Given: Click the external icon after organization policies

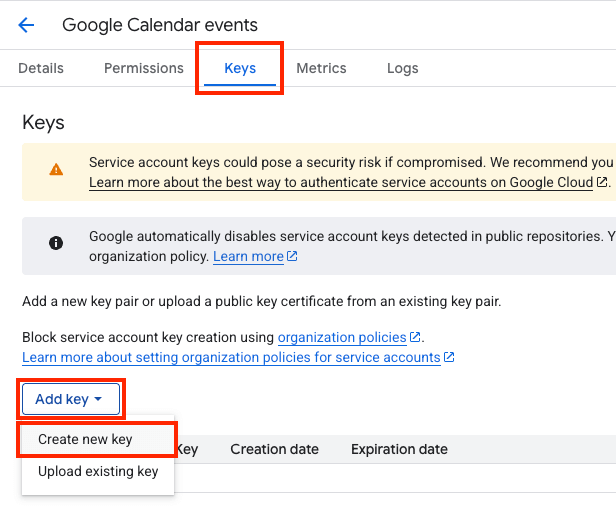Looking at the screenshot, I should point(415,337).
